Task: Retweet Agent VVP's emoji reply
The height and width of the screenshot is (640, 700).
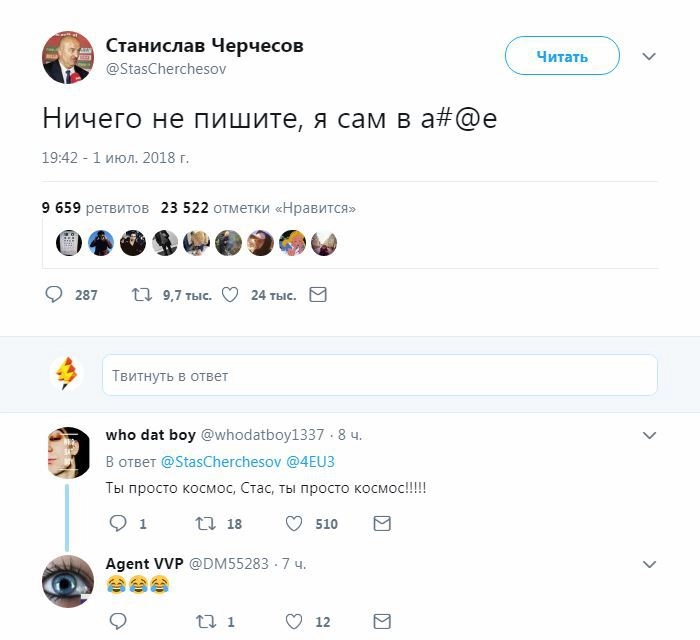Action: 206,621
